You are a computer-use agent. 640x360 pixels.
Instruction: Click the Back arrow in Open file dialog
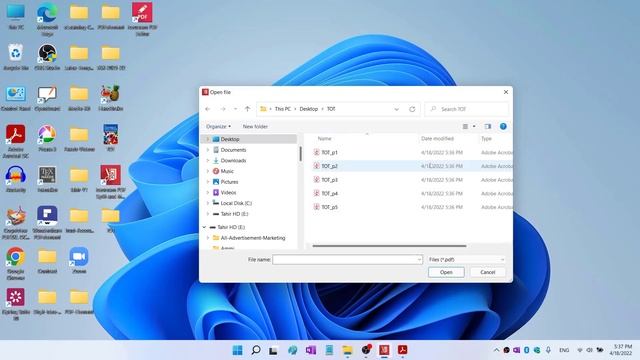[208, 109]
